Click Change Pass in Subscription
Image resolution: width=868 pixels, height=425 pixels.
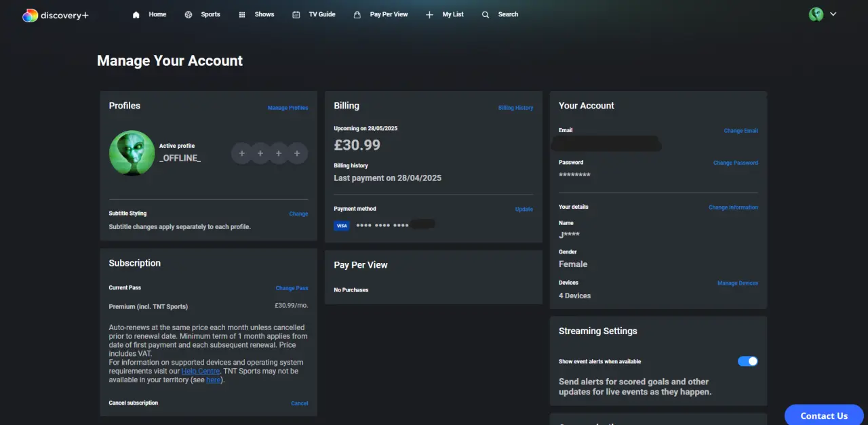pos(292,288)
